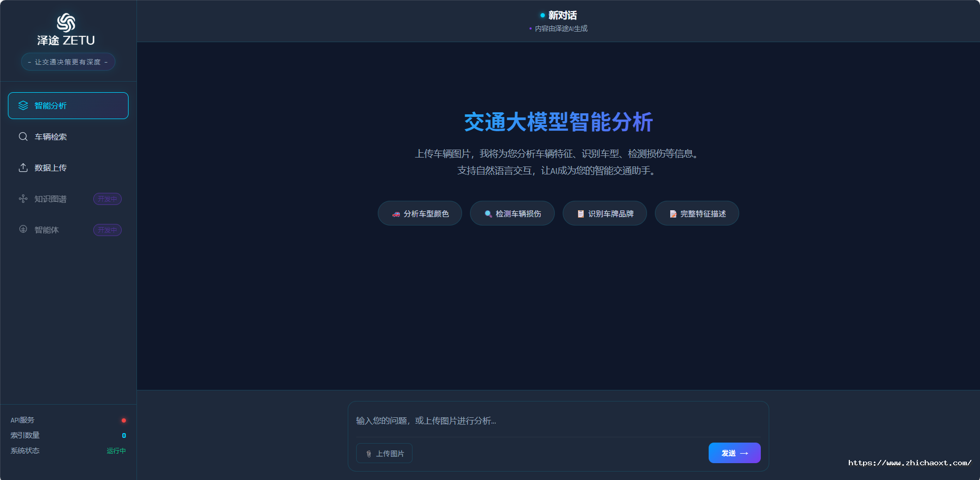Click the 智能体 circular plus icon
The image size is (980, 480).
(23, 230)
